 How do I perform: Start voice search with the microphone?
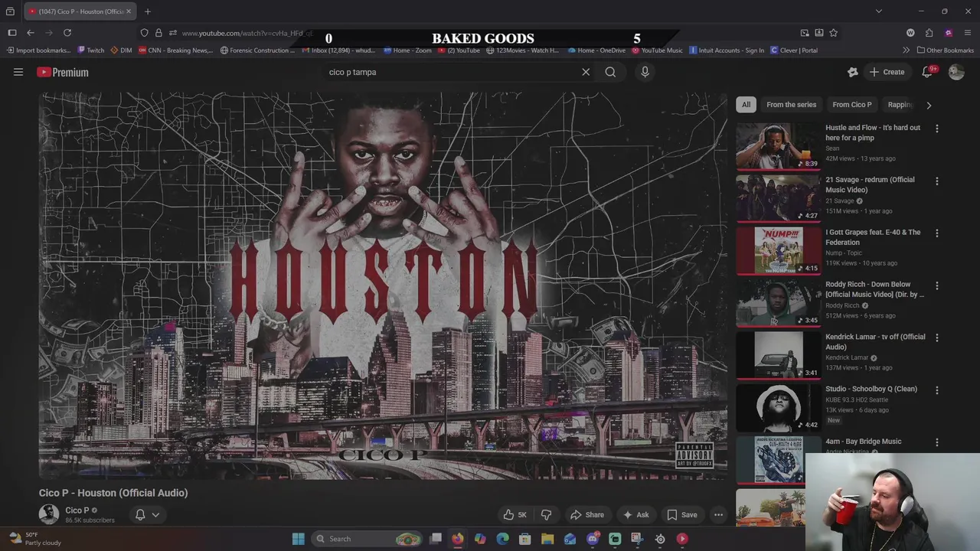[645, 72]
